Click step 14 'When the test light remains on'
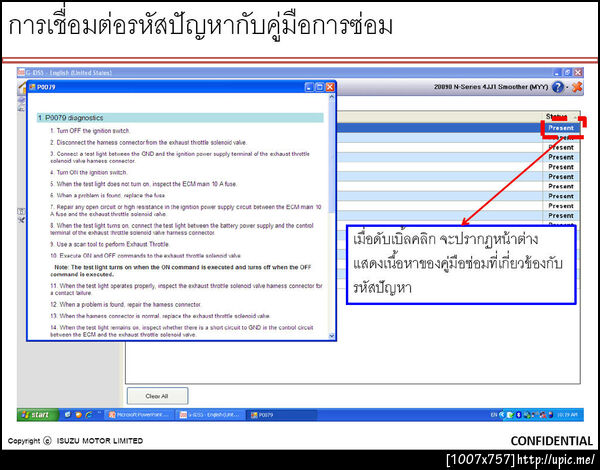Image resolution: width=600 pixels, height=470 pixels. 182,331
